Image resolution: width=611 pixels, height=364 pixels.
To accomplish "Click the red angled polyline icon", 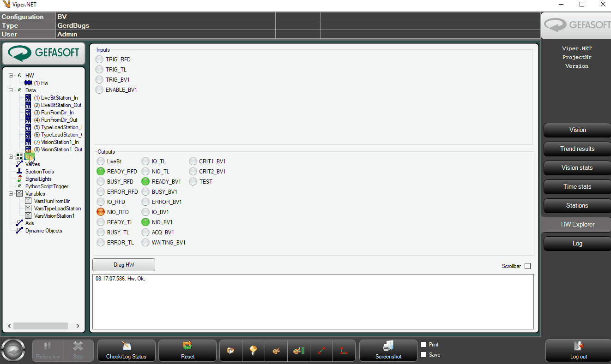I will pos(344,351).
